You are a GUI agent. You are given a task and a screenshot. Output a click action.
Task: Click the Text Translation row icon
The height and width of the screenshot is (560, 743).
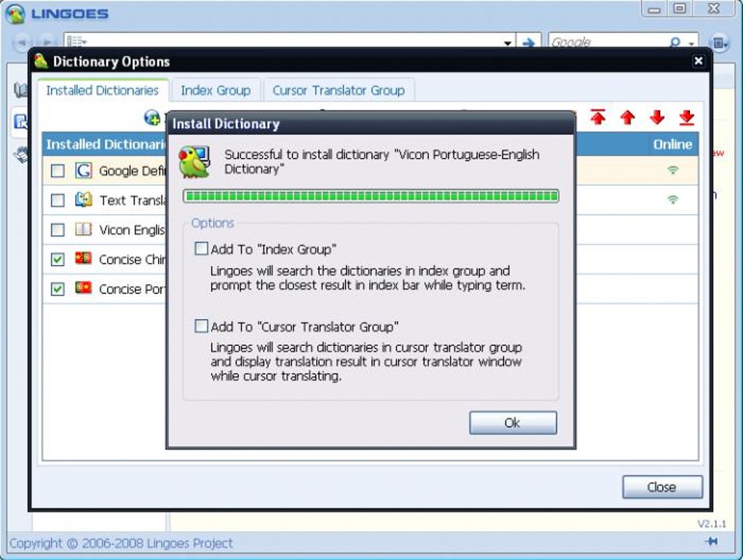(x=83, y=200)
